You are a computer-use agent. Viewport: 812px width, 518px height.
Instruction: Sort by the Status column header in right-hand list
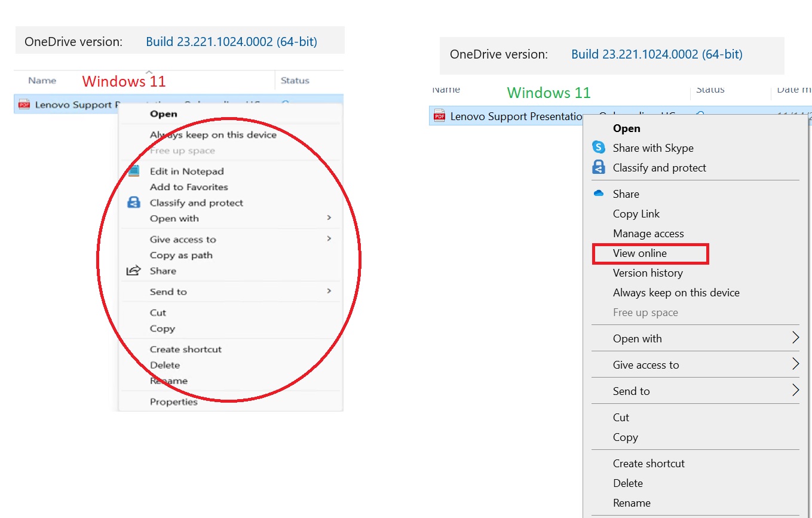click(710, 90)
